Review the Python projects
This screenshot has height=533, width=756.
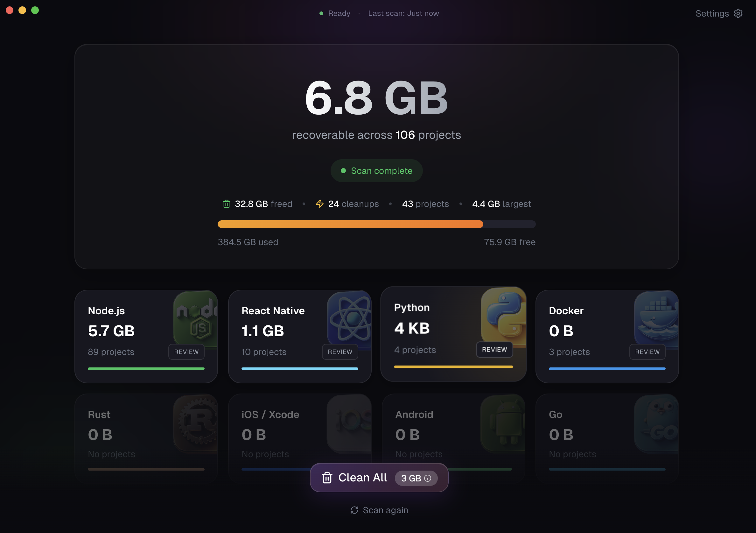coord(494,350)
